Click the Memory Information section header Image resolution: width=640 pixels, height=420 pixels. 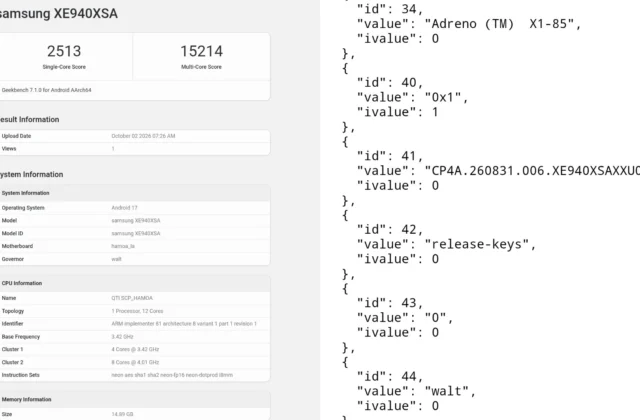tap(27, 400)
